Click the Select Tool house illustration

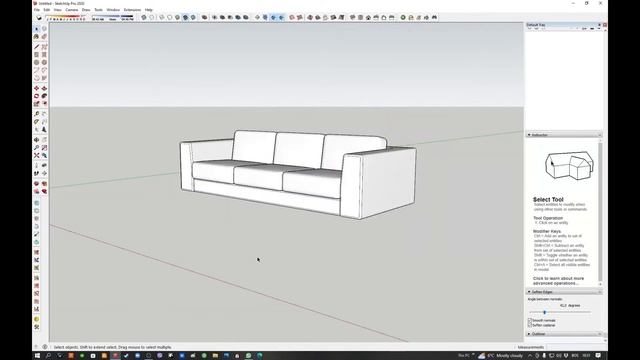tap(569, 165)
